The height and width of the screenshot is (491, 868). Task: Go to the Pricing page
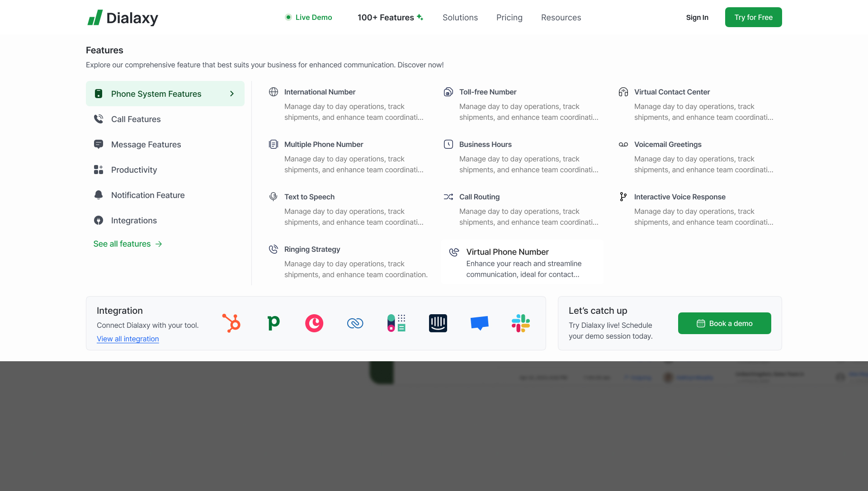[x=509, y=17]
